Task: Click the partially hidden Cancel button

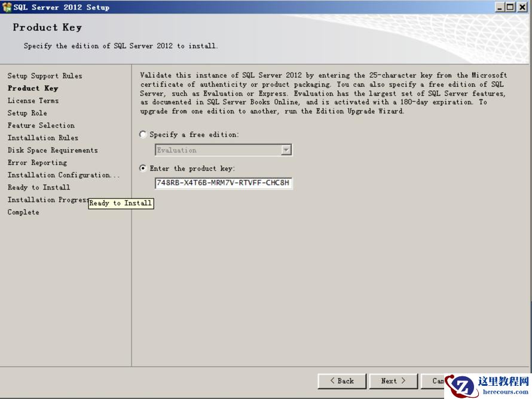Action: [433, 381]
